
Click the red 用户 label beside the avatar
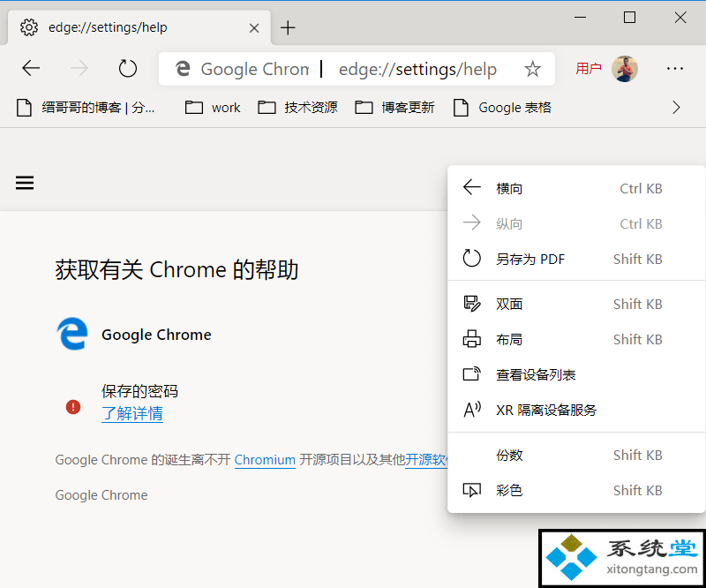[589, 69]
